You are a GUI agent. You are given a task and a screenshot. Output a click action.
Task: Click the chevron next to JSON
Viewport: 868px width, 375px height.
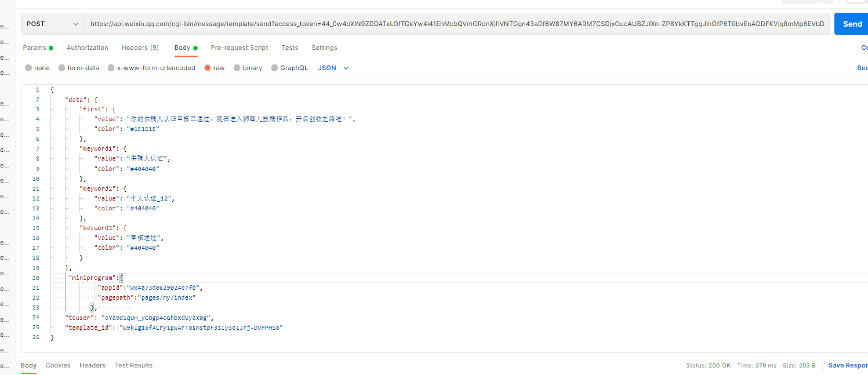coord(346,68)
